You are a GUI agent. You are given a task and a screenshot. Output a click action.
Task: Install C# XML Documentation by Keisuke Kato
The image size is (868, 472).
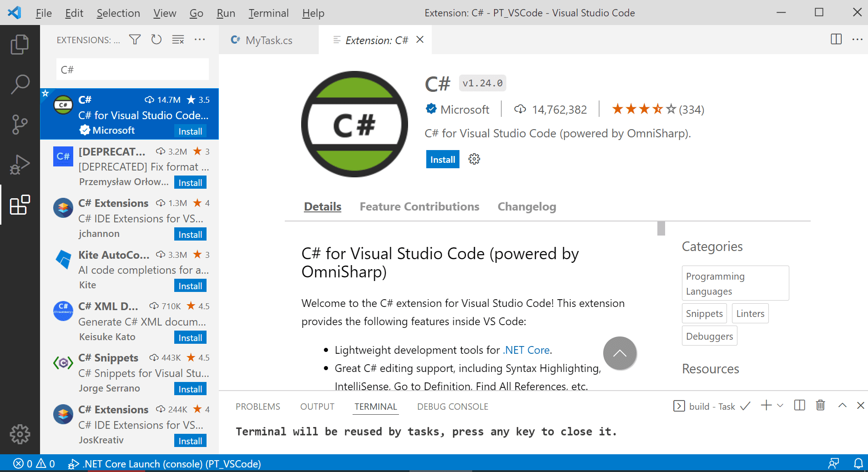[x=190, y=337]
